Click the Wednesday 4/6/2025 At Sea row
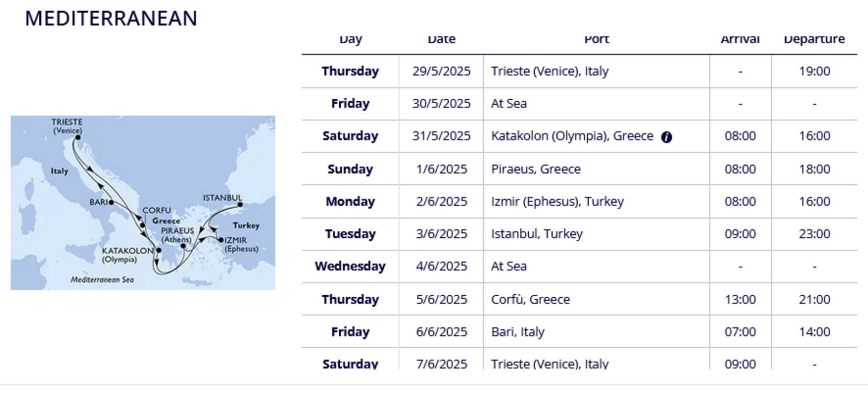Screen dimensions: 868x393 pyautogui.click(x=579, y=266)
